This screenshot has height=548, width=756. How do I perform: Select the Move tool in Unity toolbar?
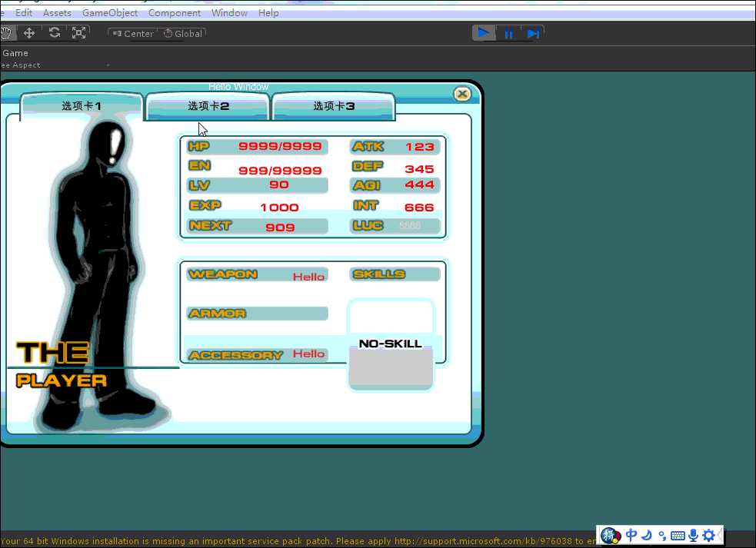point(29,33)
